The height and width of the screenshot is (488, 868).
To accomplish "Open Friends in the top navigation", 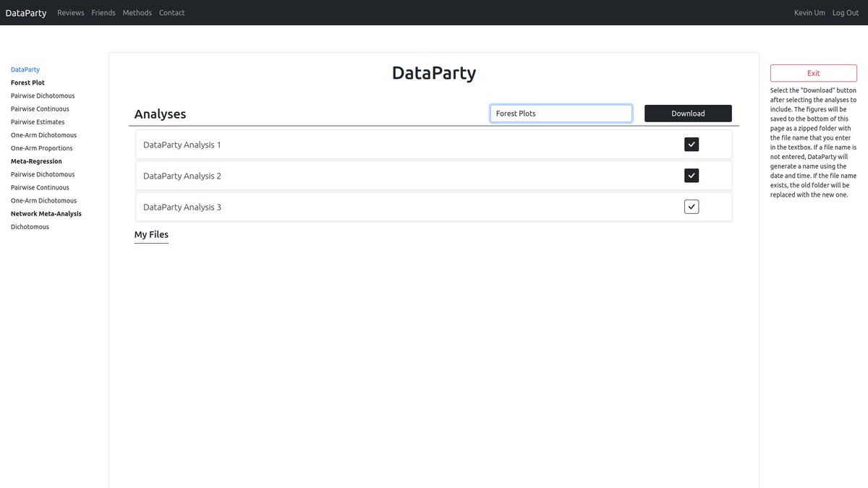I will coord(103,13).
